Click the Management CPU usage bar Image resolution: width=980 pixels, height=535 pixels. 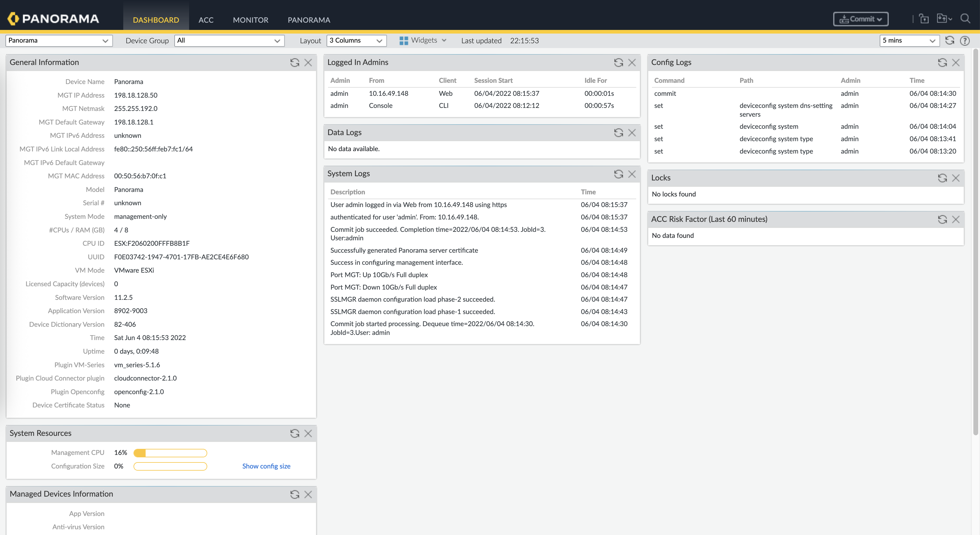coord(170,453)
